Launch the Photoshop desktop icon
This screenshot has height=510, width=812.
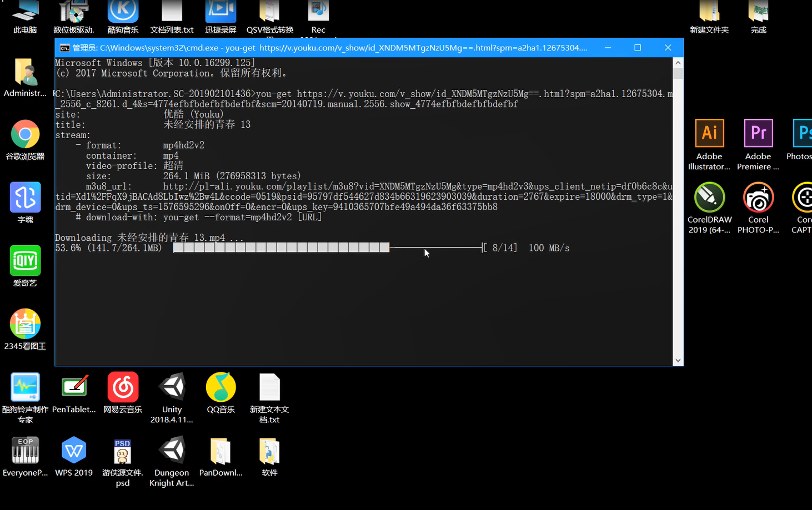click(800, 140)
